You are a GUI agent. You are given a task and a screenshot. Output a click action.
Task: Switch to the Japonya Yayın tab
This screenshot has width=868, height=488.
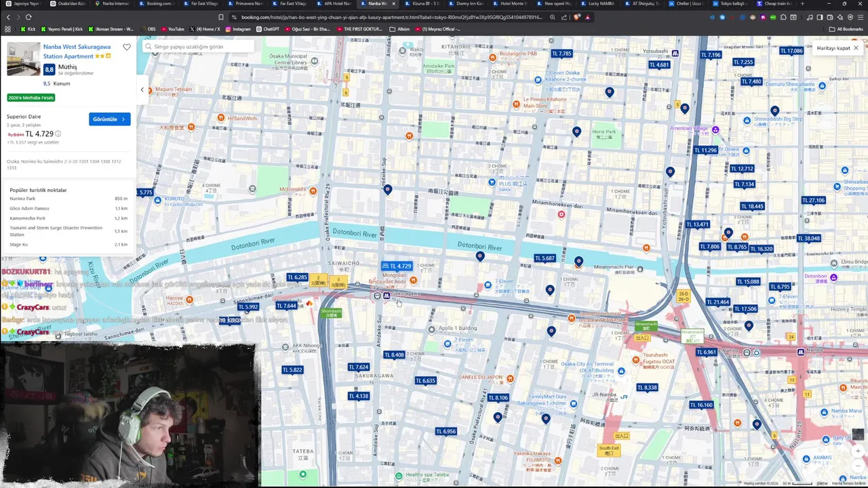(x=24, y=3)
